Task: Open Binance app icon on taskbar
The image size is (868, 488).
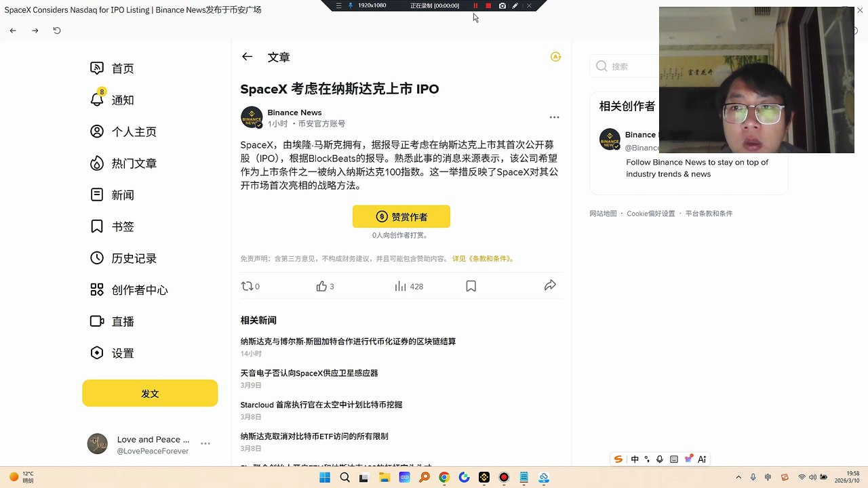Action: tap(484, 477)
